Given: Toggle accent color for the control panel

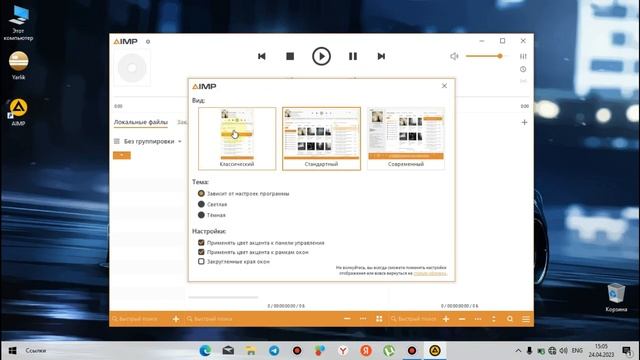Looking at the screenshot, I should point(261,242).
